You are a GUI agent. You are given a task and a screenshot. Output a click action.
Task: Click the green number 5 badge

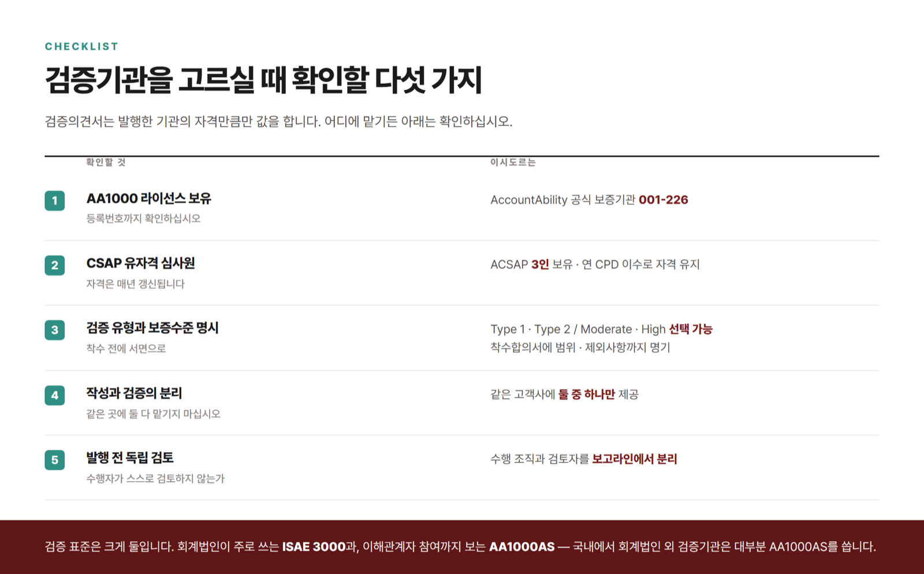click(x=55, y=460)
